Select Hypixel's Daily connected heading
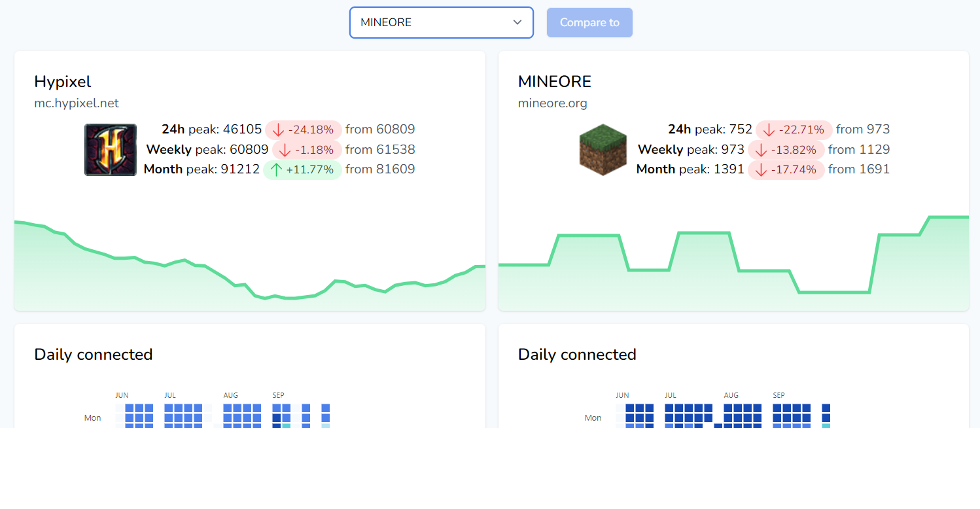The image size is (980, 509). (93, 355)
